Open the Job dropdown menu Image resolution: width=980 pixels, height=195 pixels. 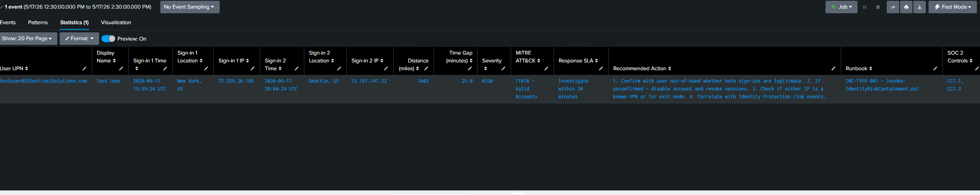point(841,7)
